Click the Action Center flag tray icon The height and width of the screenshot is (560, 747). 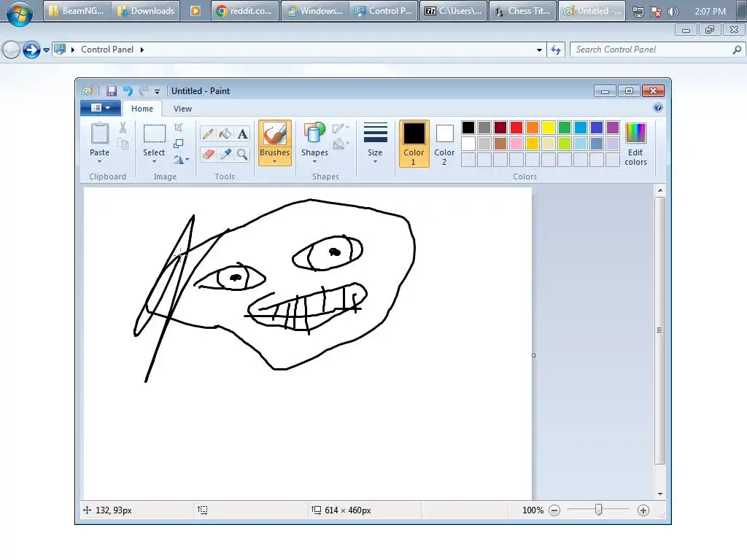click(x=656, y=12)
